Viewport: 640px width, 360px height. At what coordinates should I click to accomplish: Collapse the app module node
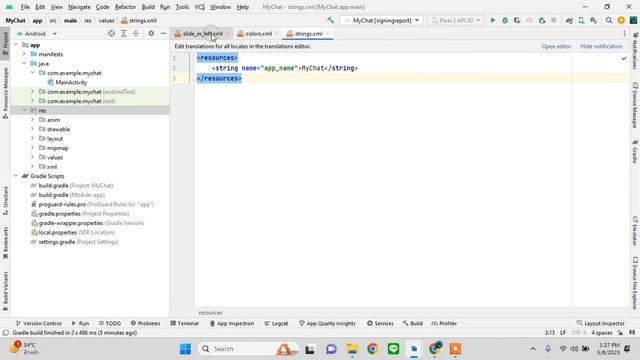tap(16, 45)
